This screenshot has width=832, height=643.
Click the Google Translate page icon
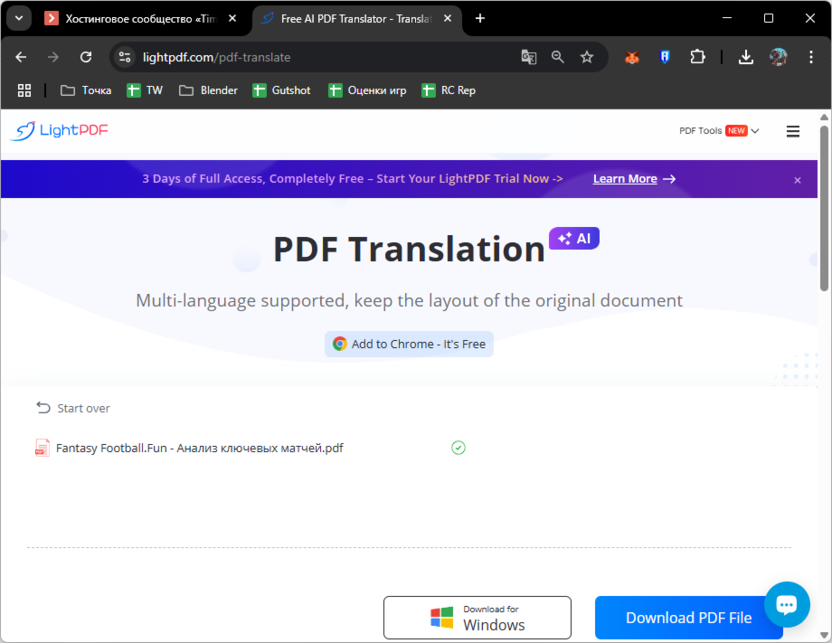coord(529,57)
